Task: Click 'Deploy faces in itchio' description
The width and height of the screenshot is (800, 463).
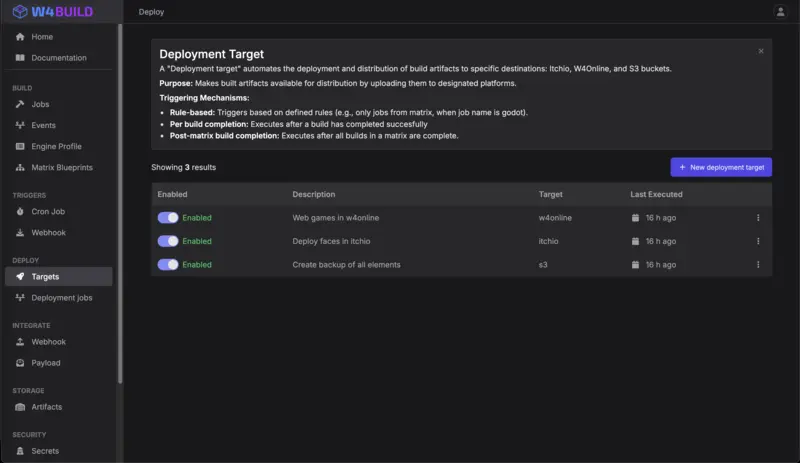Action: point(331,241)
